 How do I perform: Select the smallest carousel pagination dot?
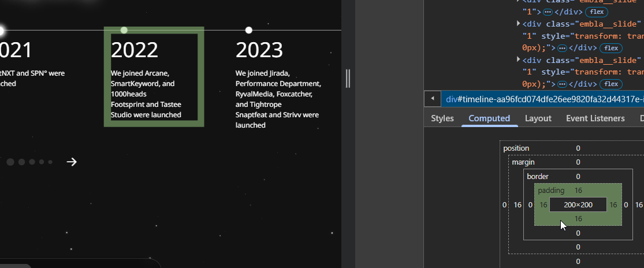tap(50, 162)
